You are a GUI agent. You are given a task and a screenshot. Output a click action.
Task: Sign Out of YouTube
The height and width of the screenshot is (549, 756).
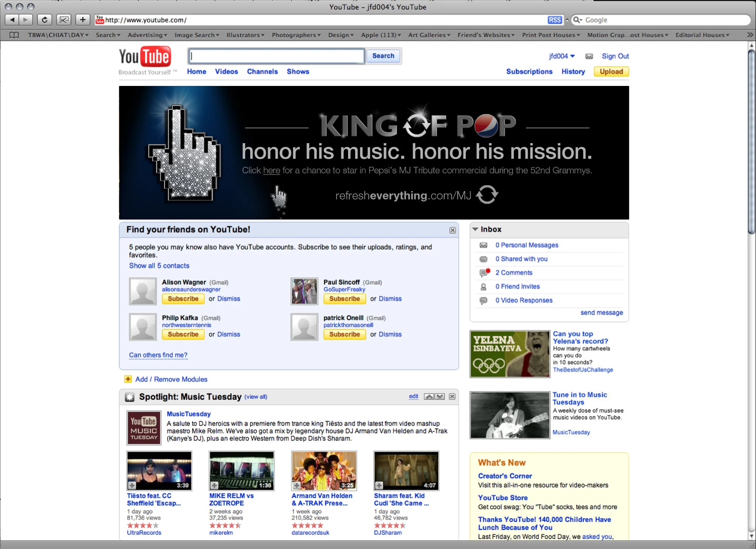click(615, 56)
